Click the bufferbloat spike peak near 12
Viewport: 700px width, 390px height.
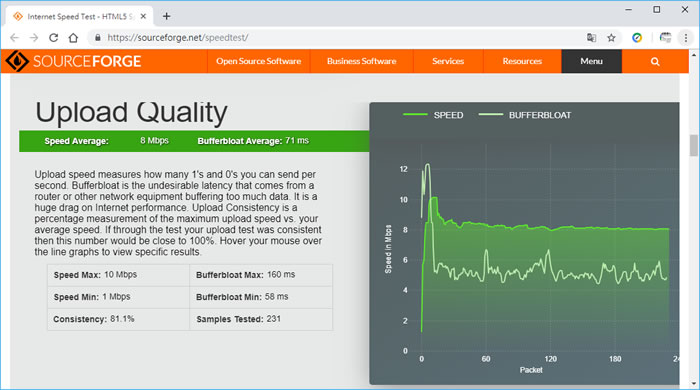pos(428,165)
